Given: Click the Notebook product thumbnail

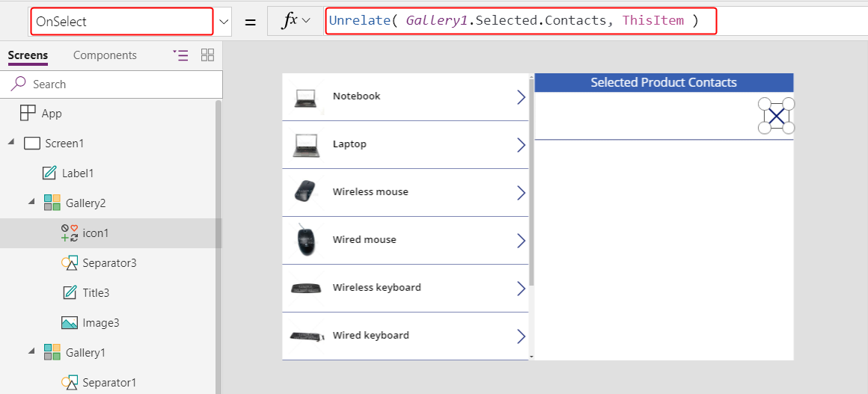Looking at the screenshot, I should (306, 98).
